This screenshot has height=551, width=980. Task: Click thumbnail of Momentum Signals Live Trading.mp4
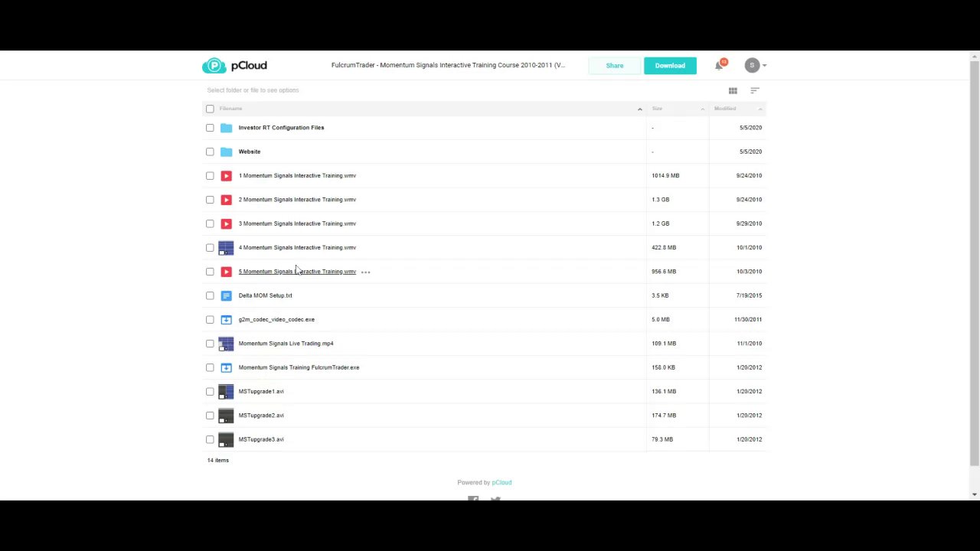tap(226, 344)
